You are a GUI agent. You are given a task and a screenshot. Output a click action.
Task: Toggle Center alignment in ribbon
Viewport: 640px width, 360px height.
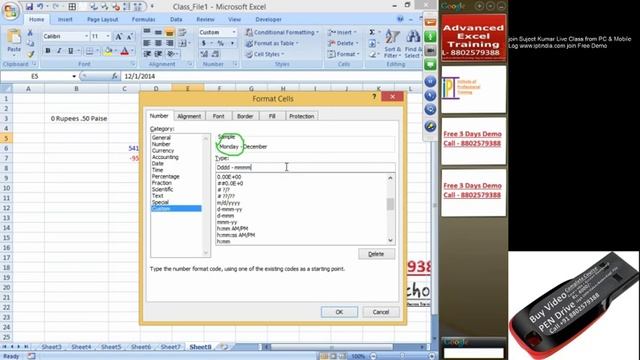tap(158, 43)
